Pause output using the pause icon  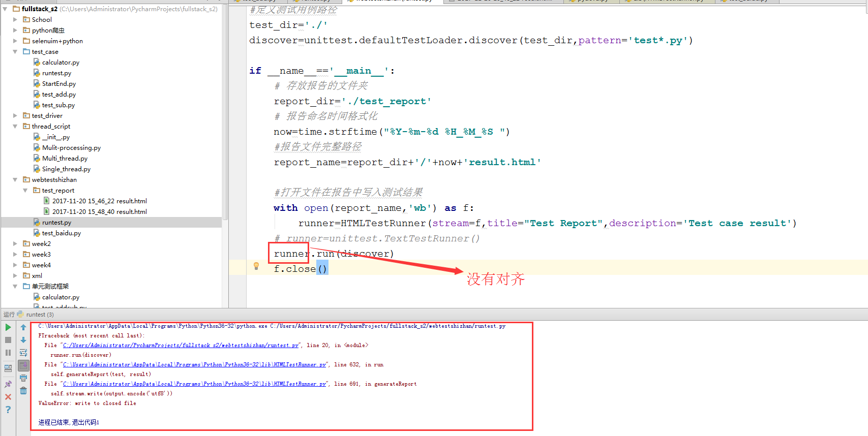click(8, 353)
